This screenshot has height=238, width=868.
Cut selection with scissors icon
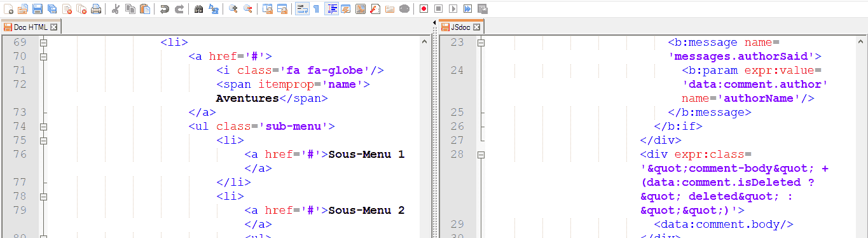[116, 9]
